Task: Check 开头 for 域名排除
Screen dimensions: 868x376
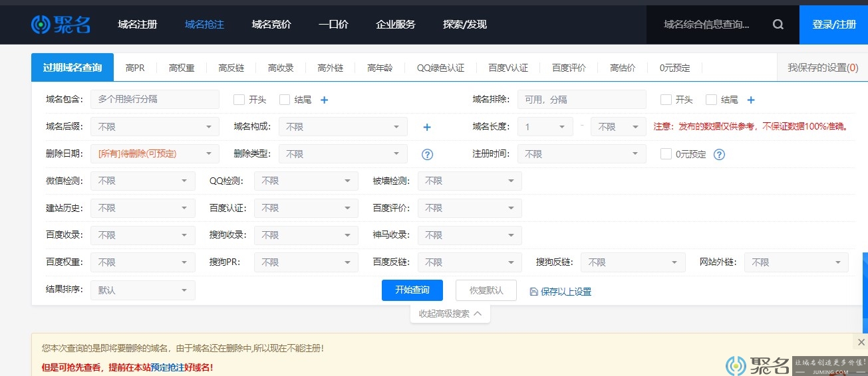Action: (666, 100)
